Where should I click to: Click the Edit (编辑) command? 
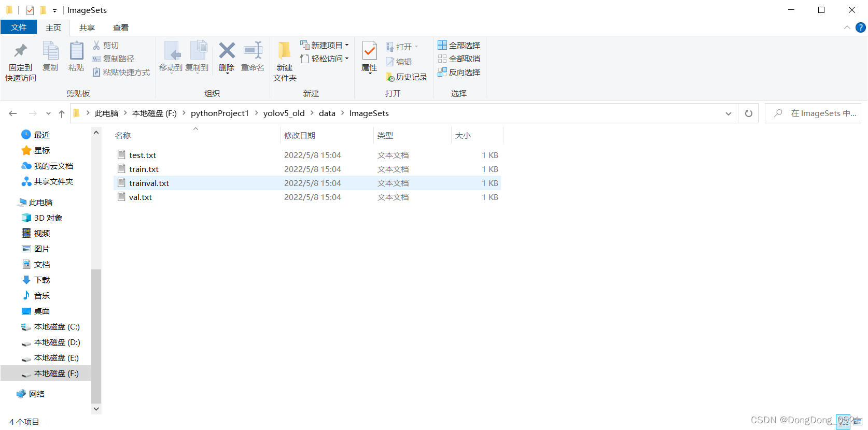click(x=399, y=62)
